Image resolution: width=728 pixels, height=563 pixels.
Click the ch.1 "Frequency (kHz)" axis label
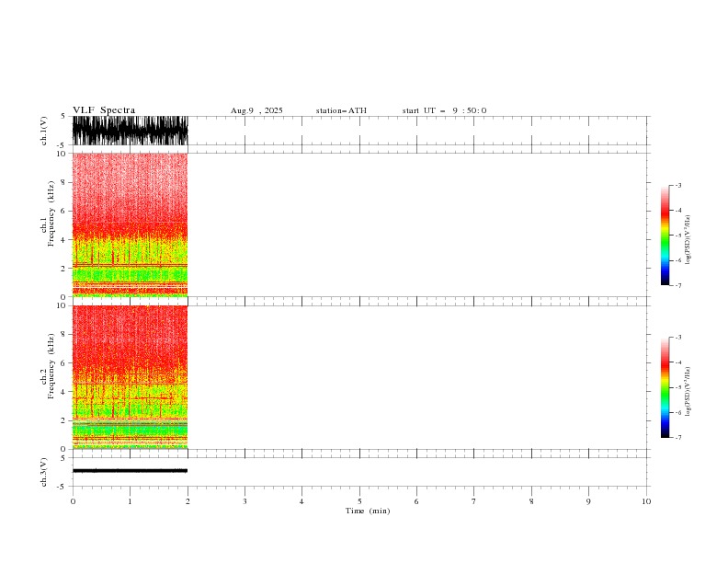point(51,213)
